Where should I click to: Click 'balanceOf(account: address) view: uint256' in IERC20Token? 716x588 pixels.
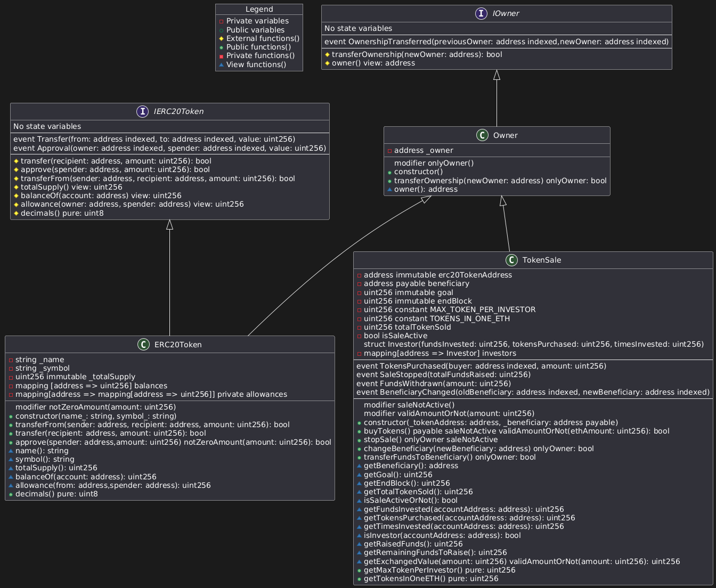tap(101, 195)
